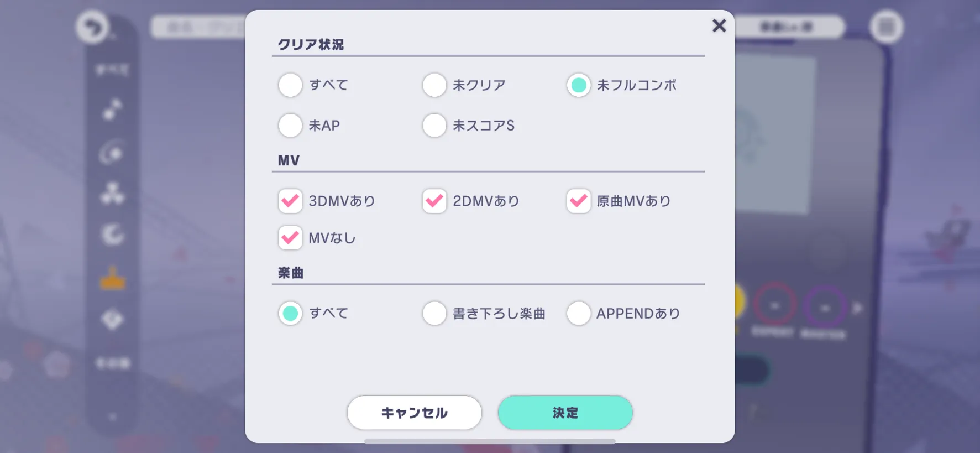The image size is (980, 453).
Task: Select すべて under クリア状況
Action: pos(290,85)
